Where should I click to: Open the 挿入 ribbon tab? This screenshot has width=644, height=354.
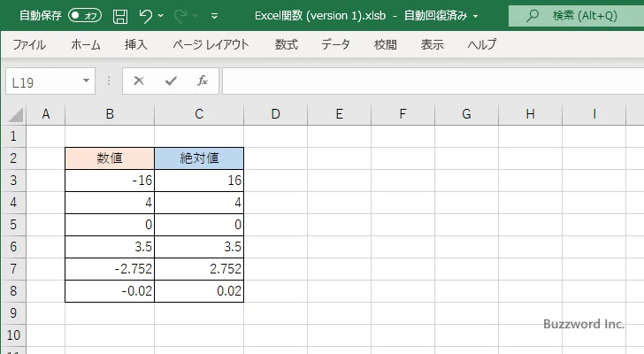(136, 44)
